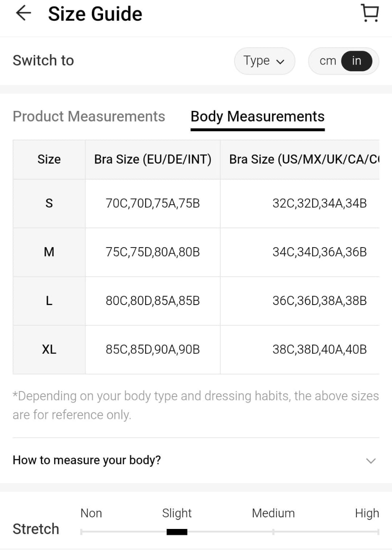Viewport: 392px width, 550px height.
Task: Click the 70C,70D,75A,75B cell
Action: [x=153, y=203]
